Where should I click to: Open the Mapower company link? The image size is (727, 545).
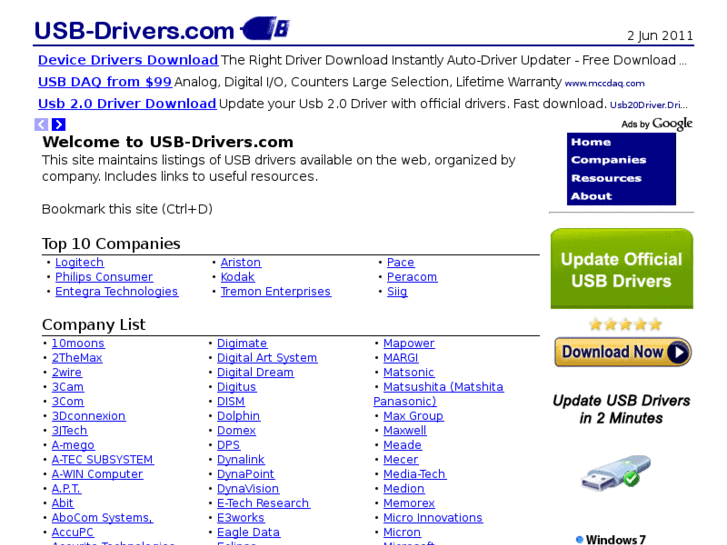click(409, 343)
